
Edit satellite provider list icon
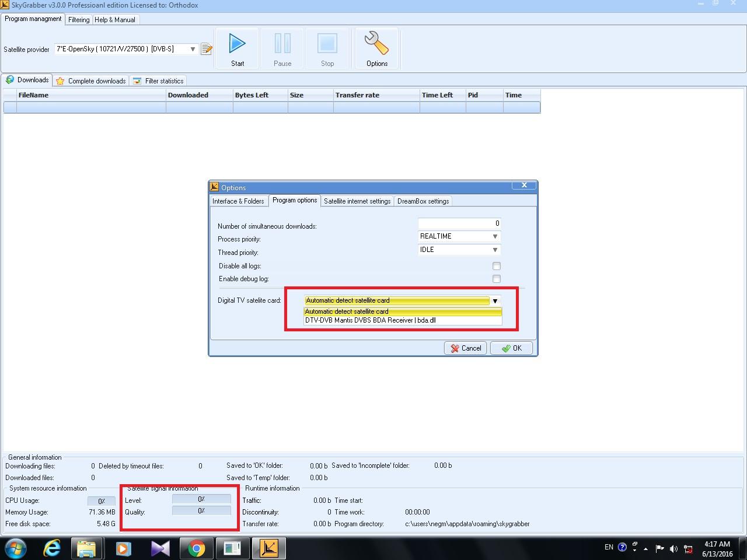pos(207,49)
